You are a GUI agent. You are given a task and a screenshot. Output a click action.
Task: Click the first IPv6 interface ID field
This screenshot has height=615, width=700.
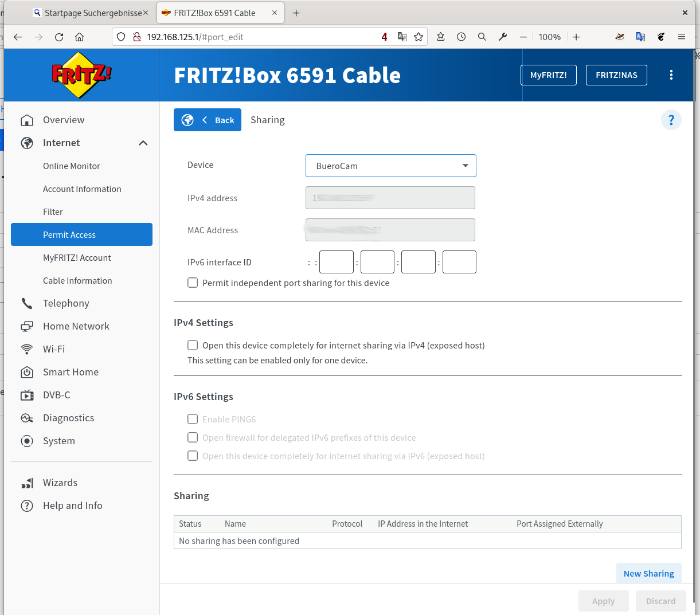pos(336,261)
